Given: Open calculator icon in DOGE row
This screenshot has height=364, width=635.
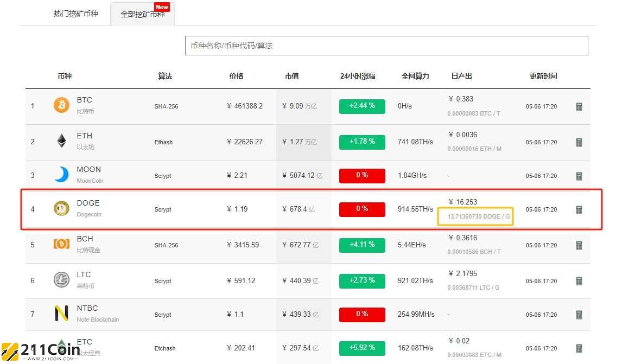Looking at the screenshot, I should point(579,210).
